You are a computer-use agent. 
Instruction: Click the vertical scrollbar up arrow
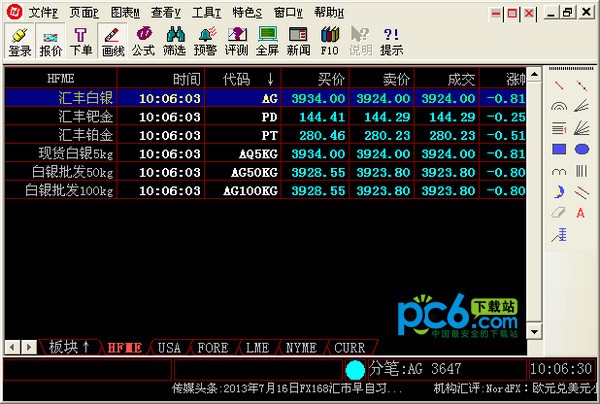[534, 74]
